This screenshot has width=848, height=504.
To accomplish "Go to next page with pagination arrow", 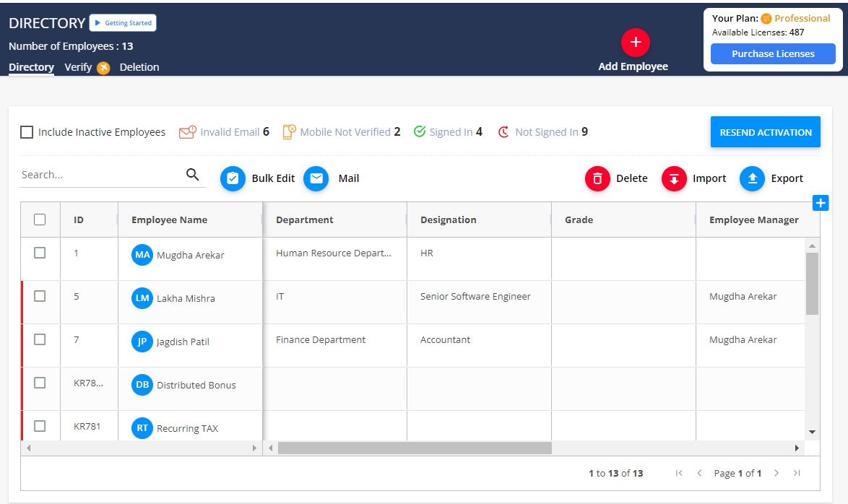I will click(776, 473).
